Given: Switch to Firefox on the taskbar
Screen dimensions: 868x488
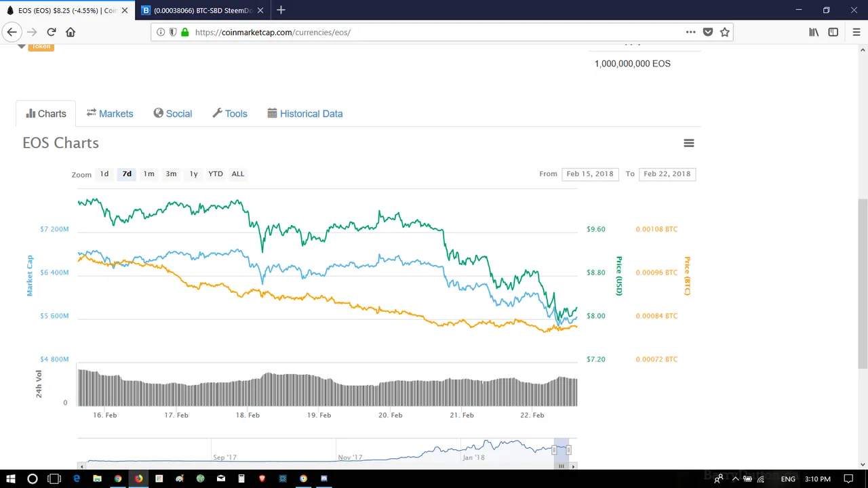Looking at the screenshot, I should (x=138, y=479).
